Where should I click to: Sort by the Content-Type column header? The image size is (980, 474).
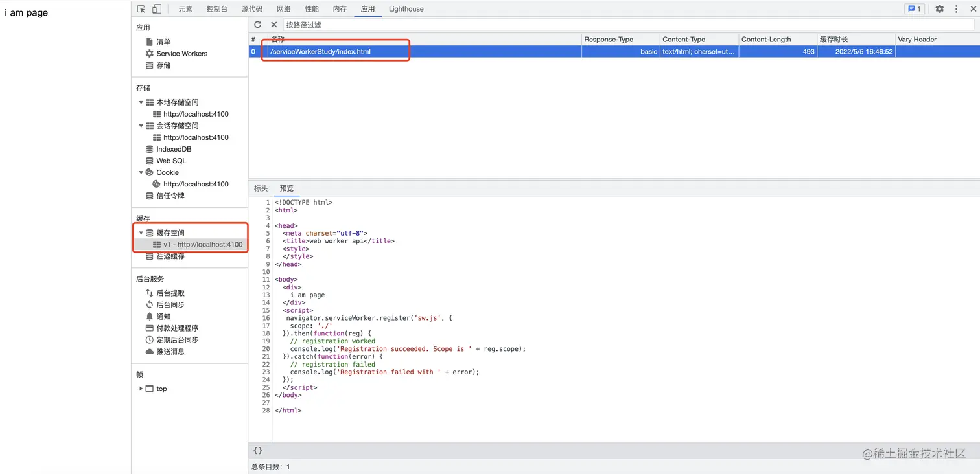pyautogui.click(x=699, y=39)
